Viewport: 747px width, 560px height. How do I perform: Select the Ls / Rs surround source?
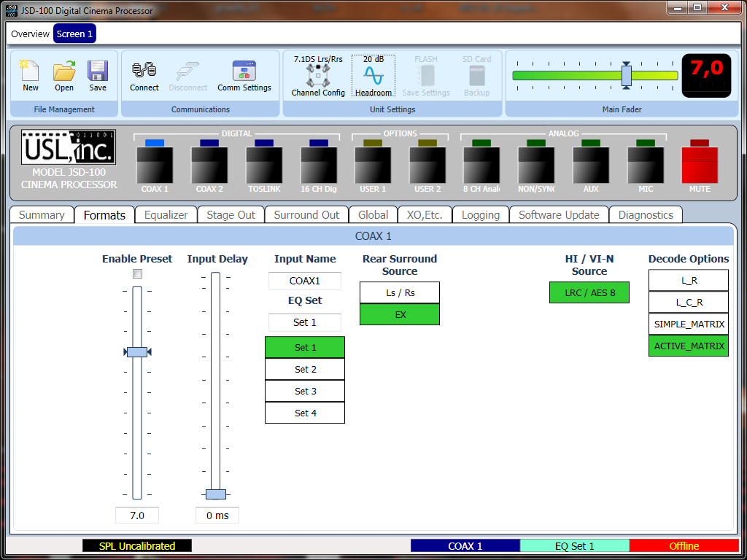(400, 292)
